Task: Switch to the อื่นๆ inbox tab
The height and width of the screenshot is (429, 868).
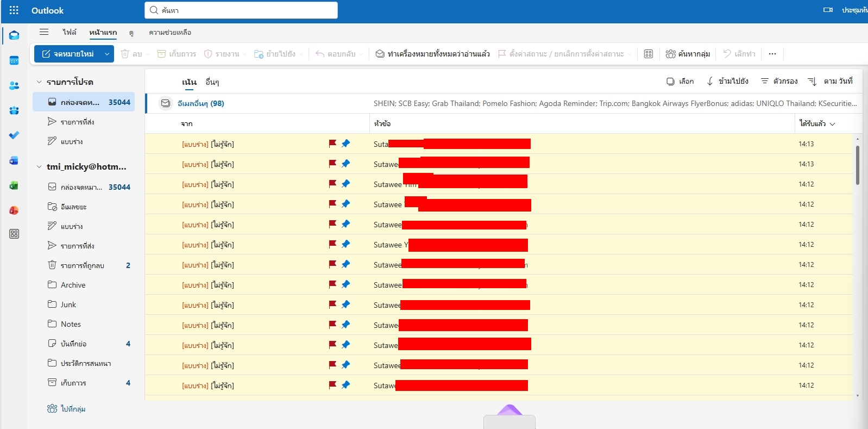Action: coord(212,82)
